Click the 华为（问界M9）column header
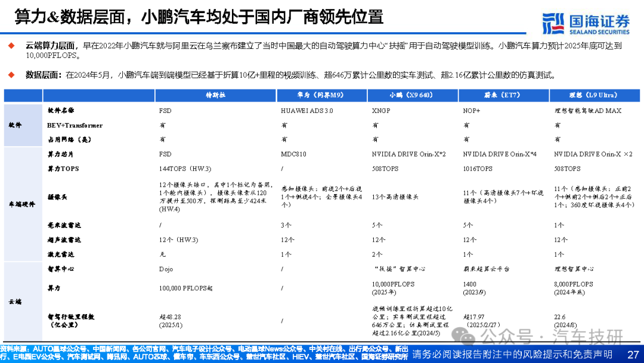Image resolution: width=644 pixels, height=363 pixels. tap(321, 95)
